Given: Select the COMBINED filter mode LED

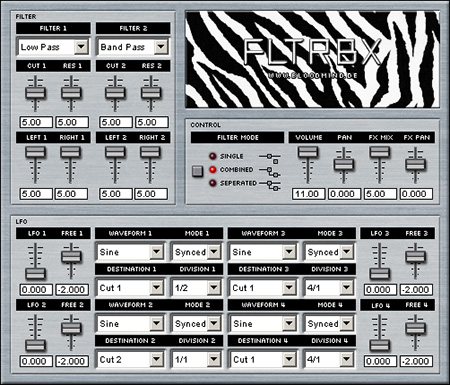Looking at the screenshot, I should 213,170.
